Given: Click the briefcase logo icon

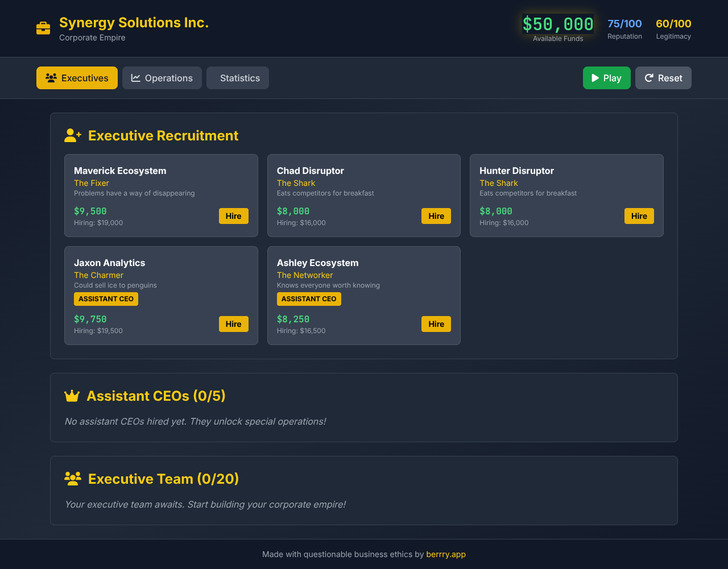Looking at the screenshot, I should click(43, 28).
